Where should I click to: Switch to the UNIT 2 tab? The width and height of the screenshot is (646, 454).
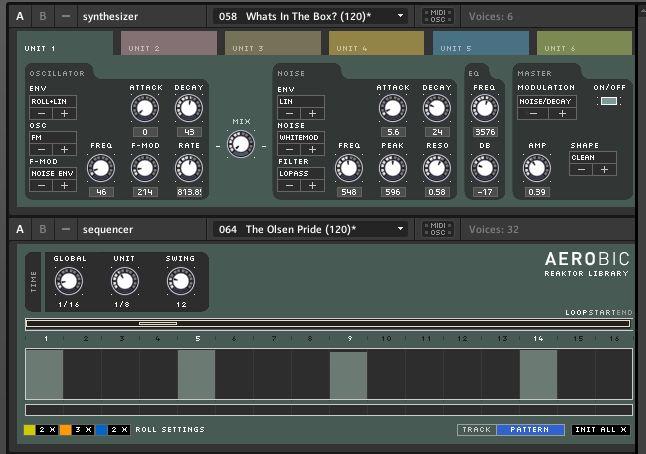tap(169, 44)
